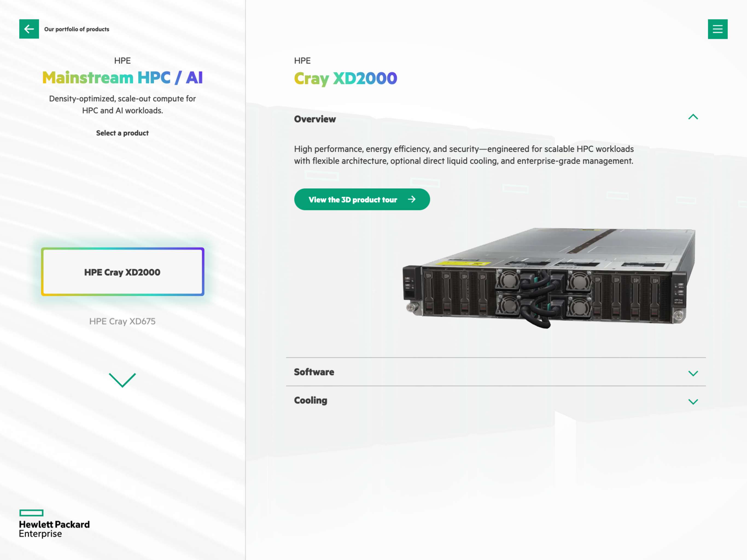The height and width of the screenshot is (560, 747).
Task: Click the 'Density-optimized, scale-out compute' text
Action: point(122,104)
